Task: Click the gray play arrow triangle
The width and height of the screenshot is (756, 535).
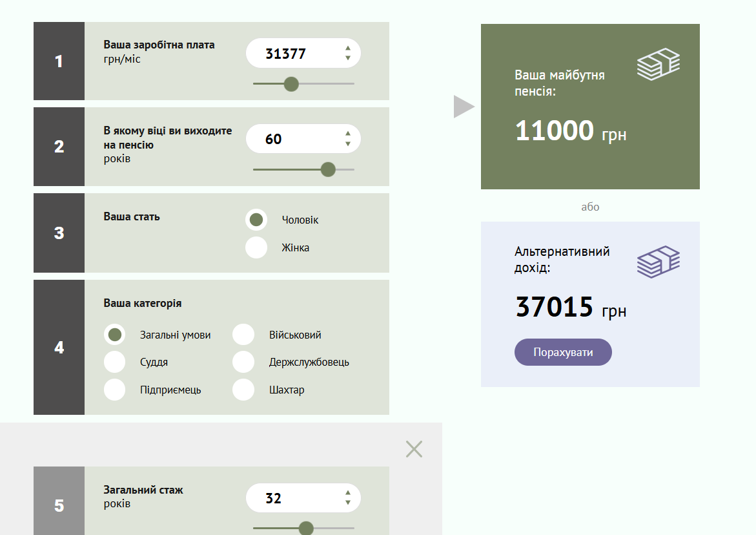Action: [x=463, y=107]
